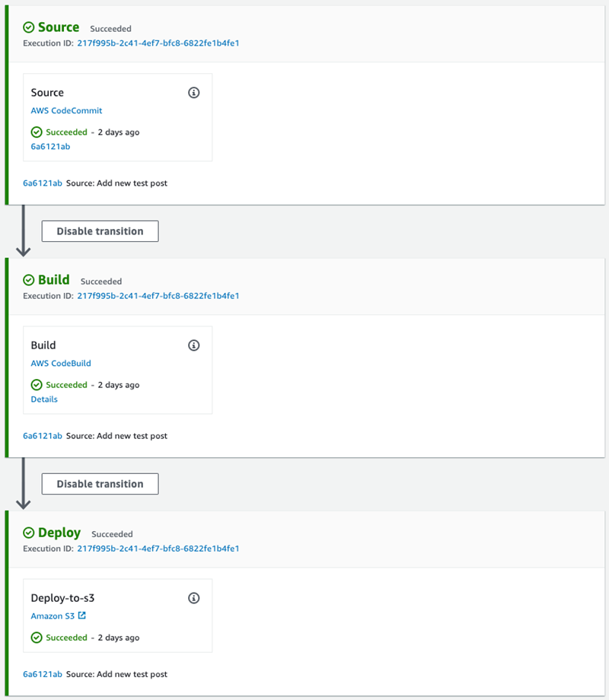Screen dimensions: 609x700
Task: Disable transition between Build and Deploy
Action: tap(100, 484)
